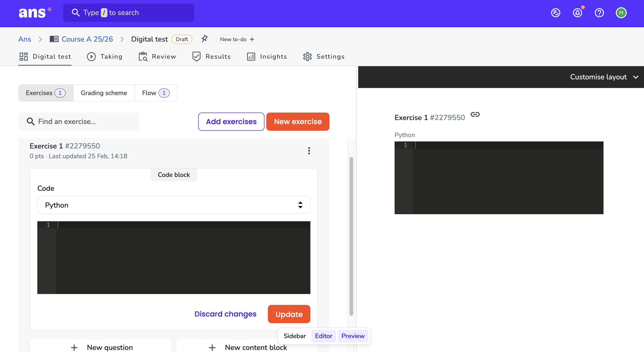
Task: Open the Digital test tab
Action: [45, 57]
